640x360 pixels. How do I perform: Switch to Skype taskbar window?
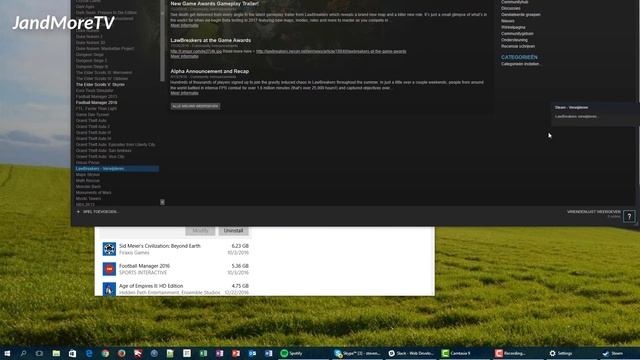357,353
